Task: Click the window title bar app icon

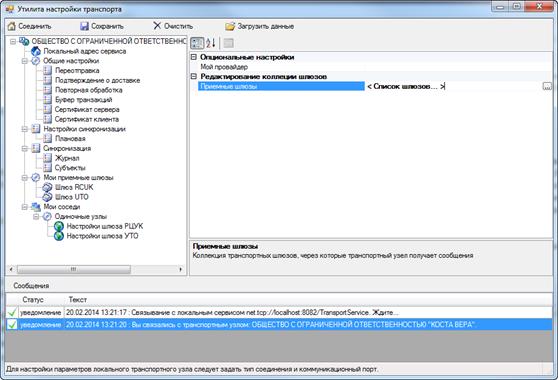Action: click(x=10, y=9)
